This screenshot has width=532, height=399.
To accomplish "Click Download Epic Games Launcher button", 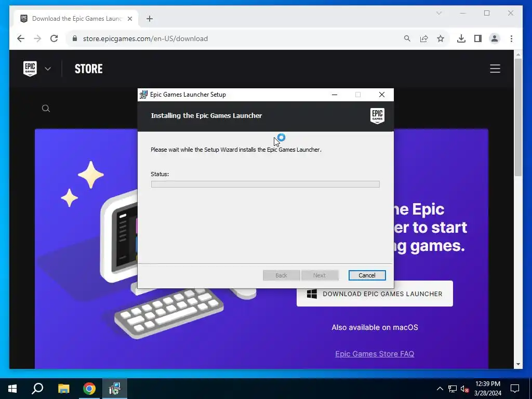I will point(375,294).
